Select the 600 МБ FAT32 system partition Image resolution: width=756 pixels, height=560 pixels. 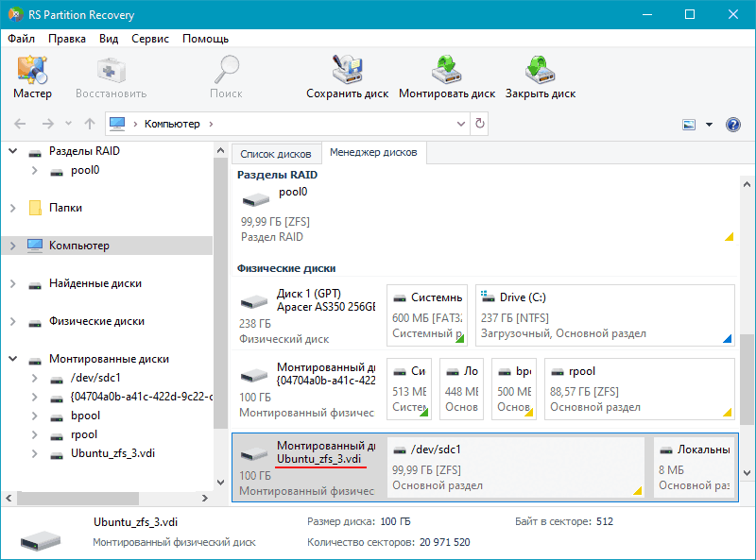[x=427, y=315]
